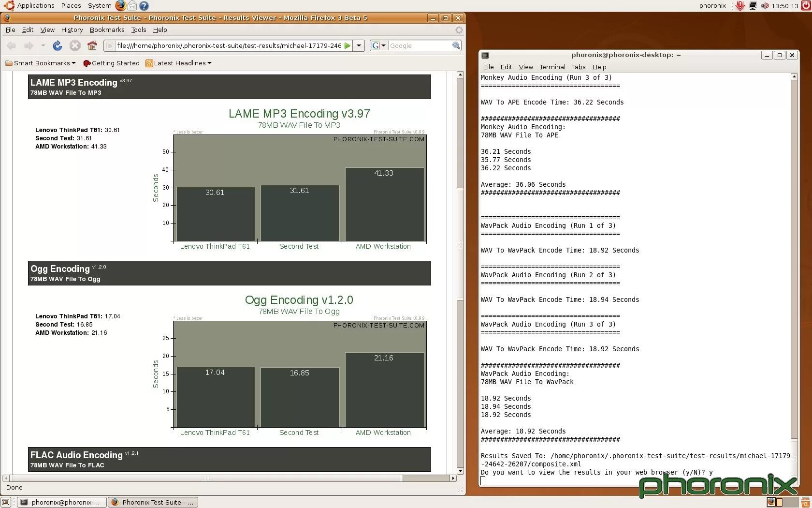
Task: Click the Firefox horizontal scrollbar thumb
Action: click(206, 478)
